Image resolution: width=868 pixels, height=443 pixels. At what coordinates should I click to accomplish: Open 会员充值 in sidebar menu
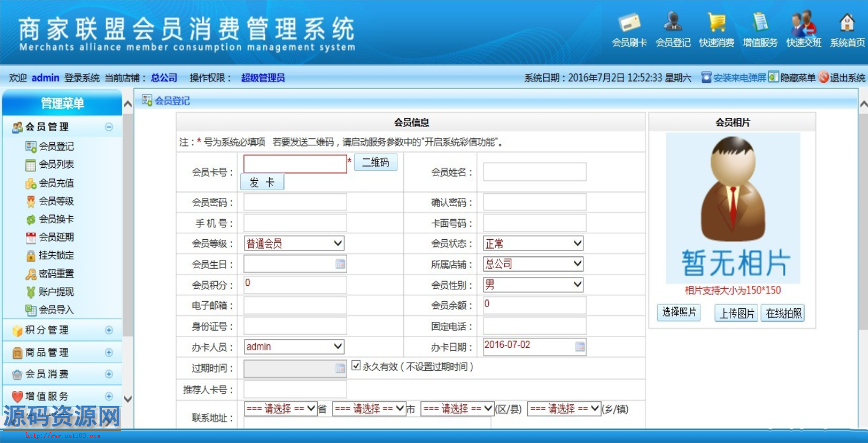coord(56,183)
